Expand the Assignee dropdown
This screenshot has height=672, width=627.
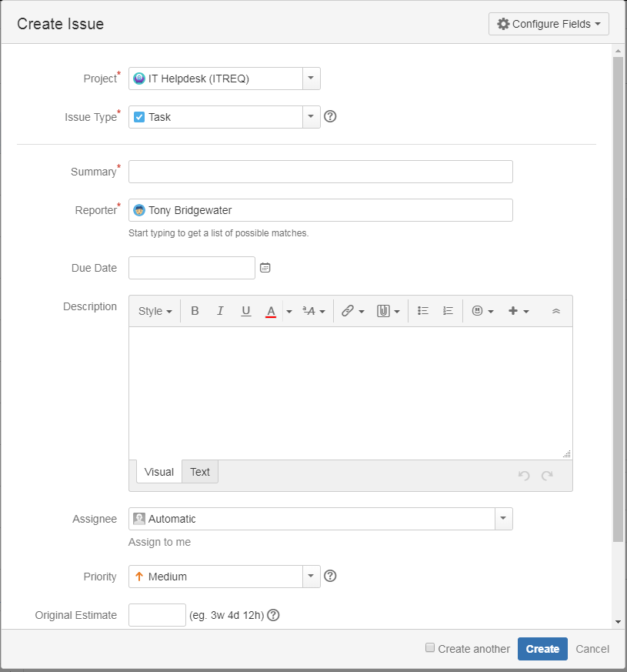(503, 519)
